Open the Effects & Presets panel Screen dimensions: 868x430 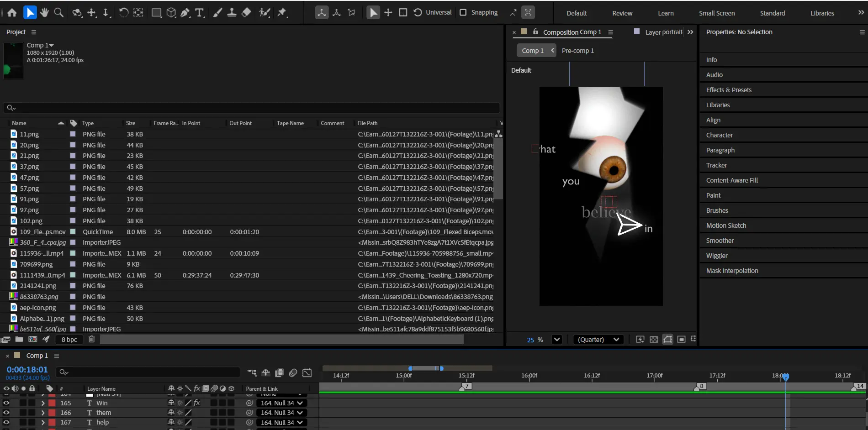click(x=729, y=90)
